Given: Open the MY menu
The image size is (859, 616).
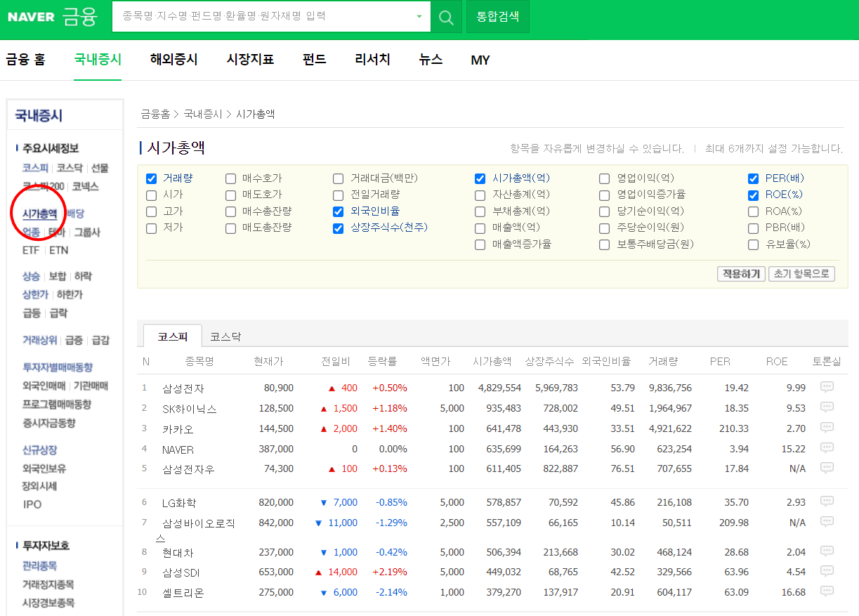Looking at the screenshot, I should coord(480,60).
